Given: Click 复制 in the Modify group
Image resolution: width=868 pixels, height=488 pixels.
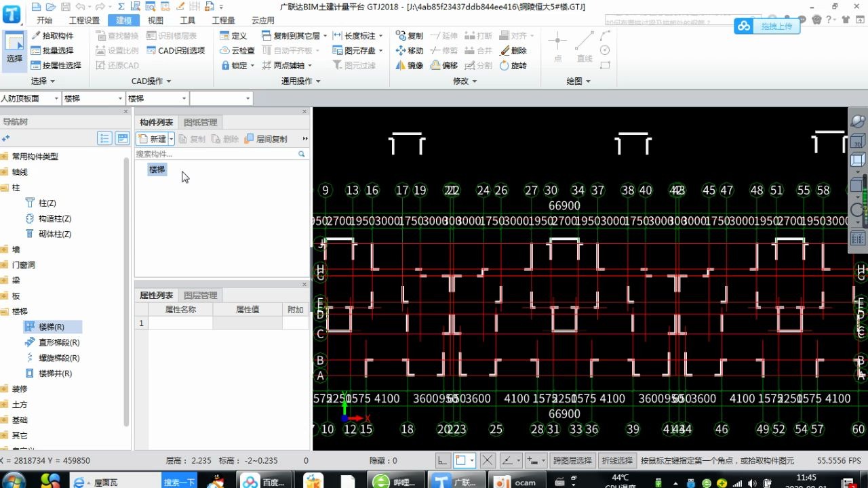Looking at the screenshot, I should click(x=410, y=35).
